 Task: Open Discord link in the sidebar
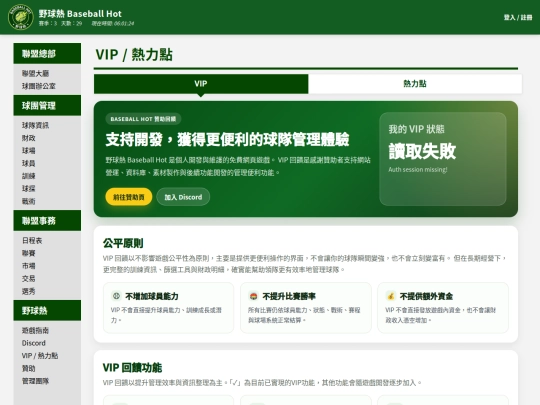34,343
